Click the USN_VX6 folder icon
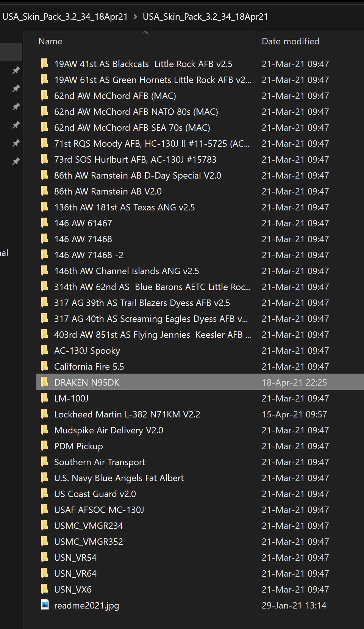The height and width of the screenshot is (629, 364). point(44,589)
